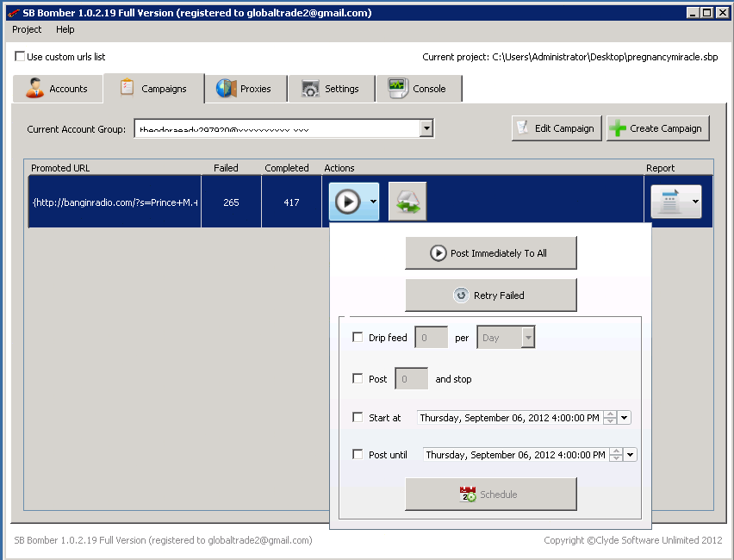734x560 pixels.
Task: Open the Start at calendar dropdown
Action: 624,417
